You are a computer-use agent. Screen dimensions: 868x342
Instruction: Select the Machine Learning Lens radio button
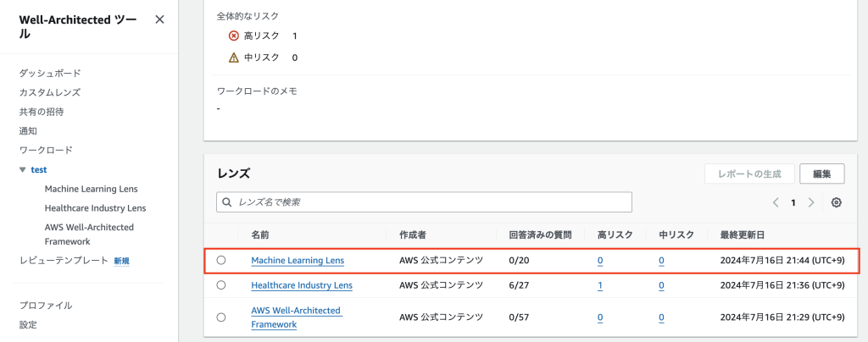pos(221,260)
